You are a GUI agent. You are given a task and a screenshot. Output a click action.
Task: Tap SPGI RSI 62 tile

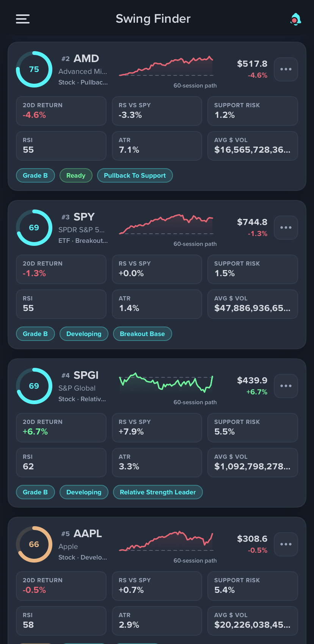[x=61, y=463]
